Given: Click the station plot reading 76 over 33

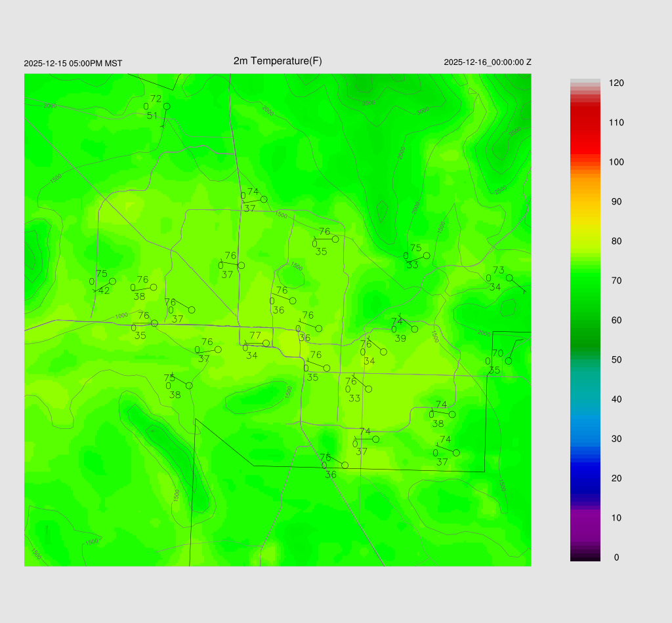Looking at the screenshot, I should [x=368, y=389].
